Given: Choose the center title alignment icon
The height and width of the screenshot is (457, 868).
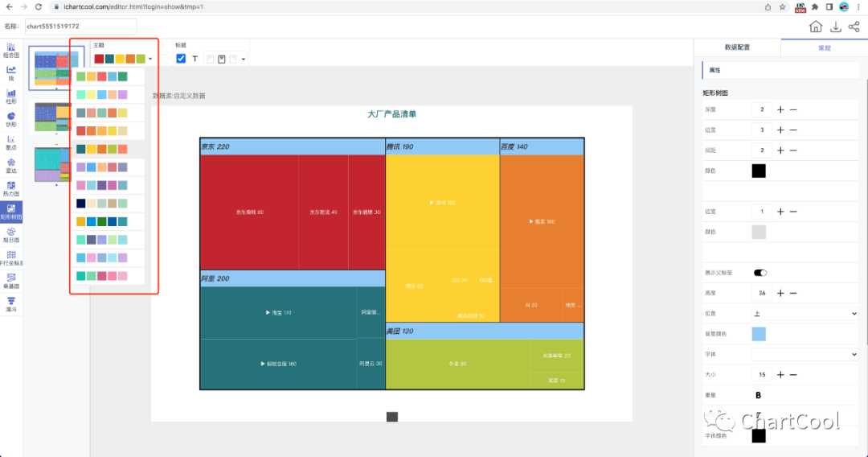Looking at the screenshot, I should pyautogui.click(x=222, y=60).
